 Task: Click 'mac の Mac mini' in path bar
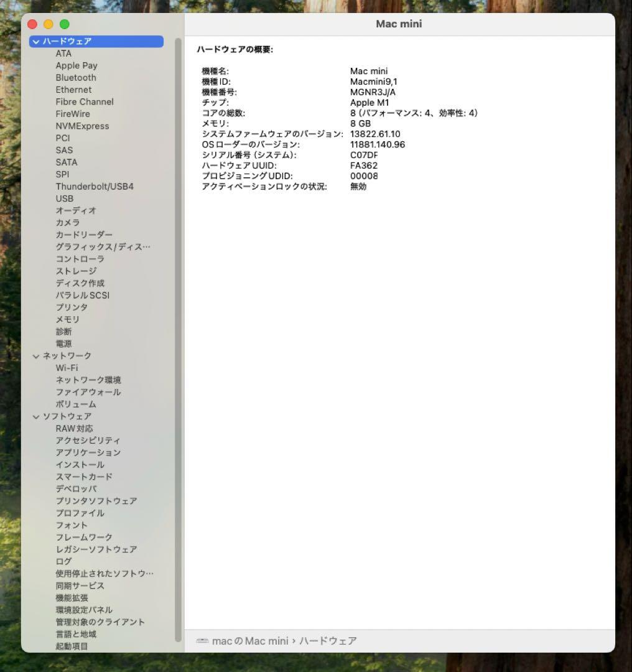250,641
